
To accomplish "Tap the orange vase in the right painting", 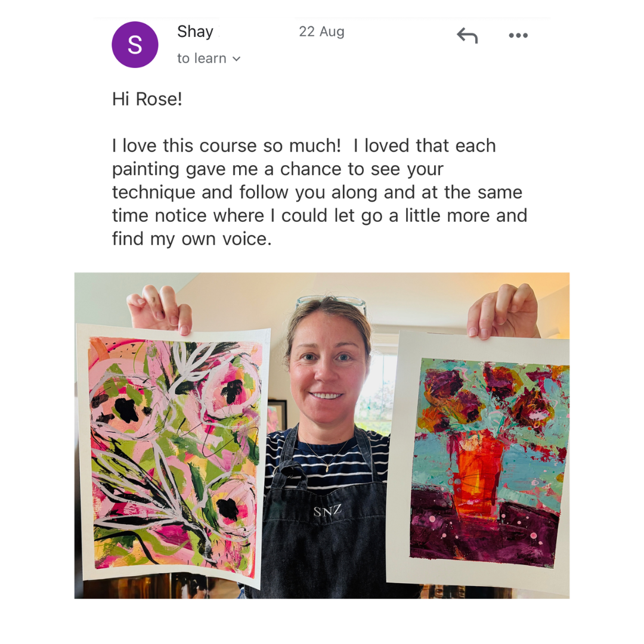I will tap(478, 472).
